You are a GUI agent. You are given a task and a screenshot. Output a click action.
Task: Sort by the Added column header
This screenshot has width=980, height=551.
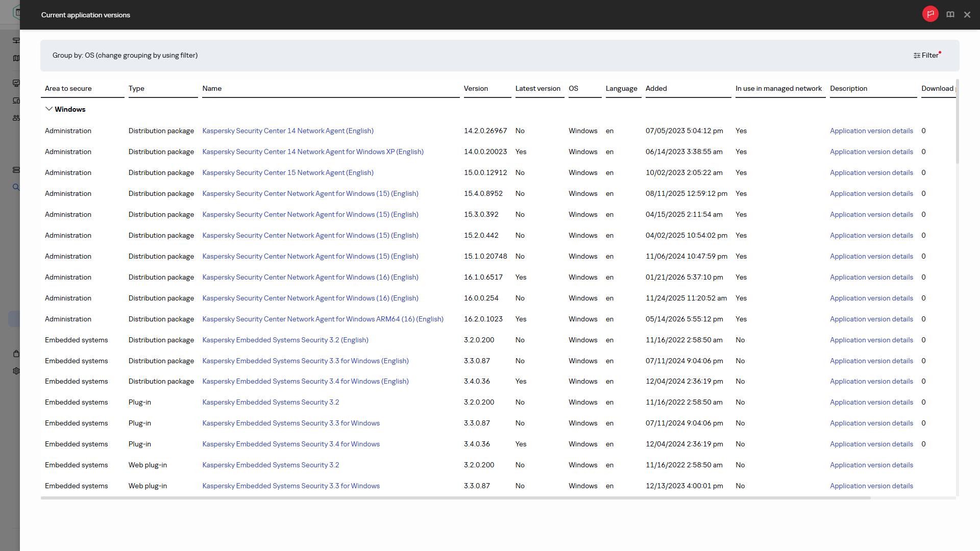[x=656, y=88]
